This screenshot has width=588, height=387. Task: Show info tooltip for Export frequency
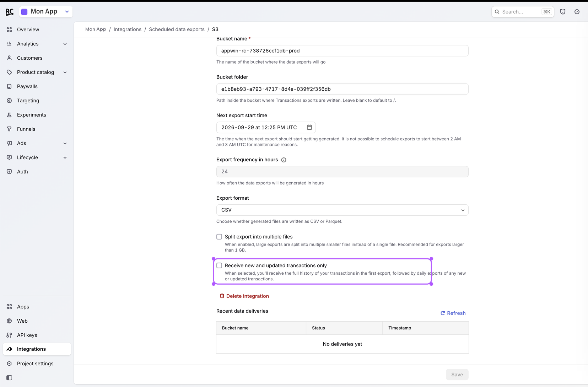(284, 160)
